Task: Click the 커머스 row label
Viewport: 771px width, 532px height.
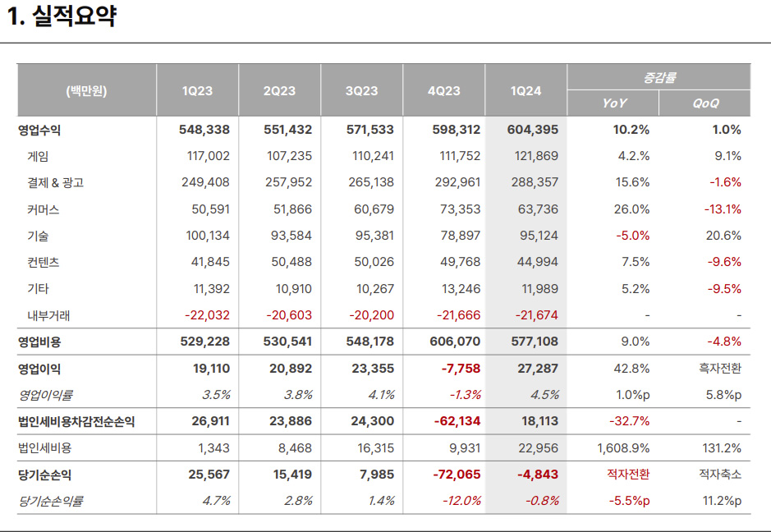Action: (44, 210)
